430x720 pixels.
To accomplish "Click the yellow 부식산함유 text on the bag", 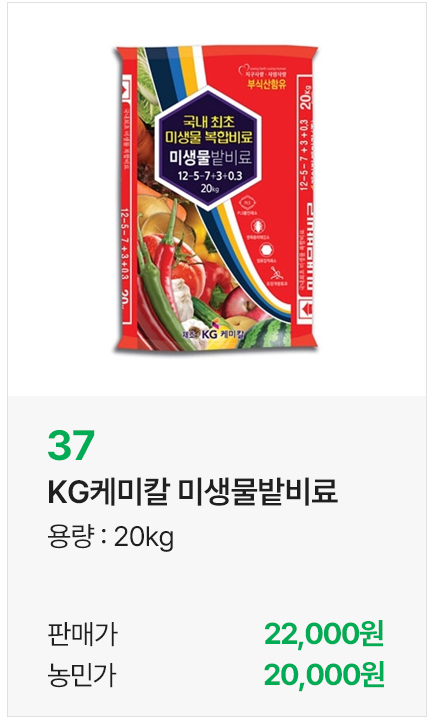I will pyautogui.click(x=267, y=84).
